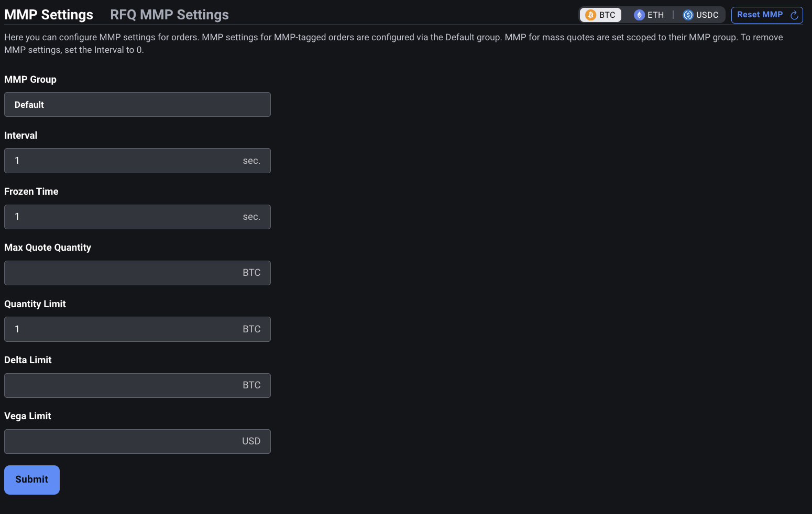Click the Vega Limit field label
Screen dimensions: 812x514
[x=28, y=416]
